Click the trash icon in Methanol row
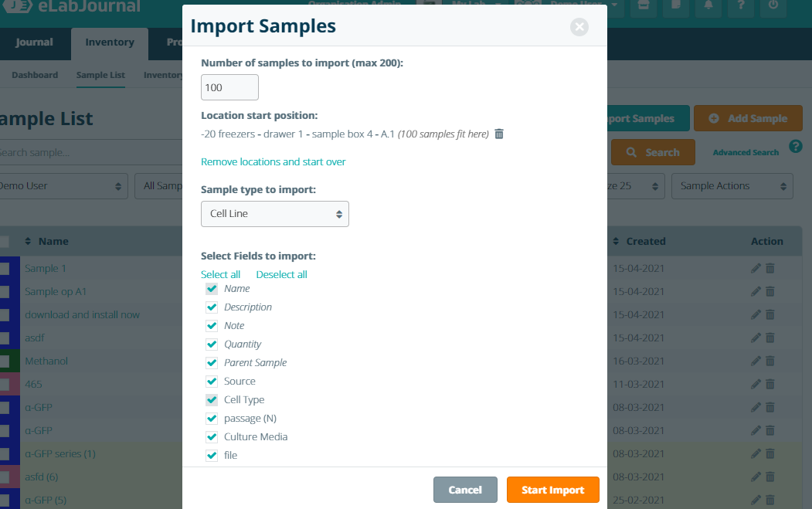812x509 pixels. pyautogui.click(x=770, y=361)
